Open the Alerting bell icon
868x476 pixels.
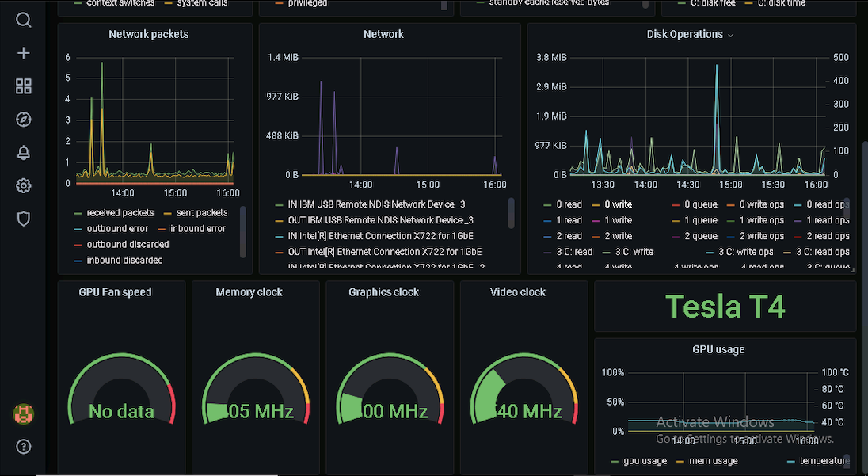(x=23, y=152)
